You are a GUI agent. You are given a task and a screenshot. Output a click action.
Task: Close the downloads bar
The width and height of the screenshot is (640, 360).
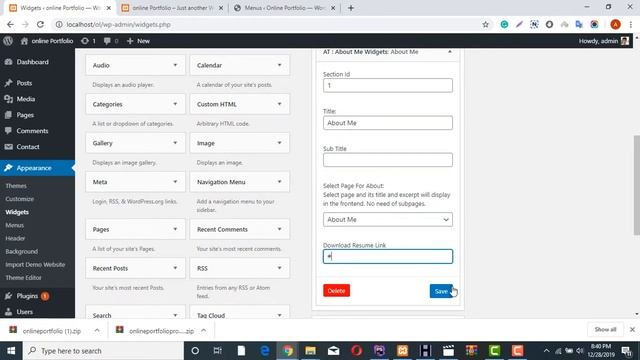pyautogui.click(x=632, y=329)
